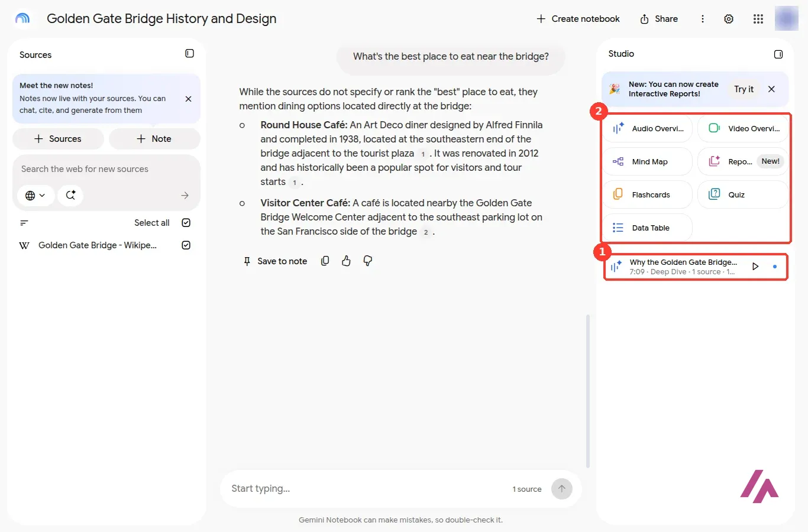Add new Sources
This screenshot has width=808, height=532.
[x=58, y=139]
